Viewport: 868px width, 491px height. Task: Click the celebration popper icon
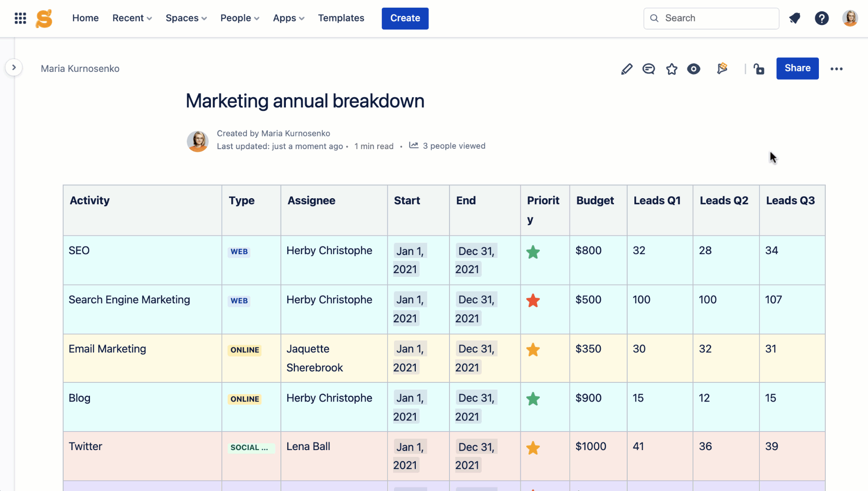tap(722, 68)
